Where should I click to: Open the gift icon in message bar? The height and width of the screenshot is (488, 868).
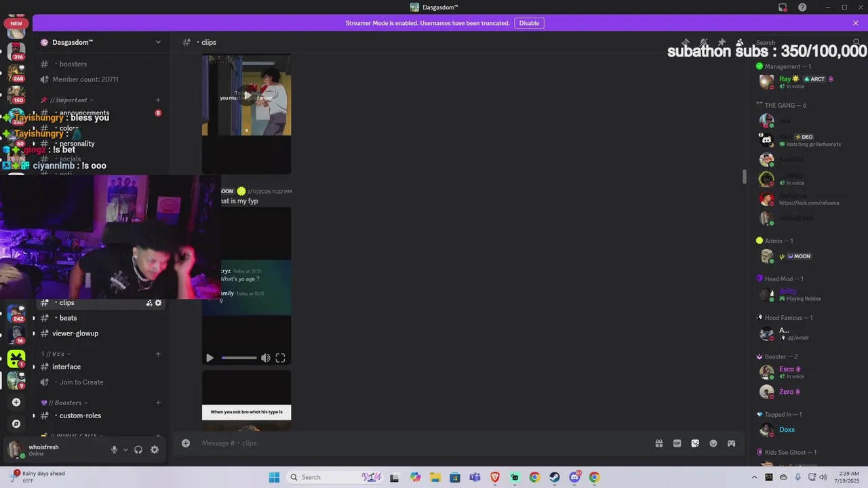pos(658,443)
